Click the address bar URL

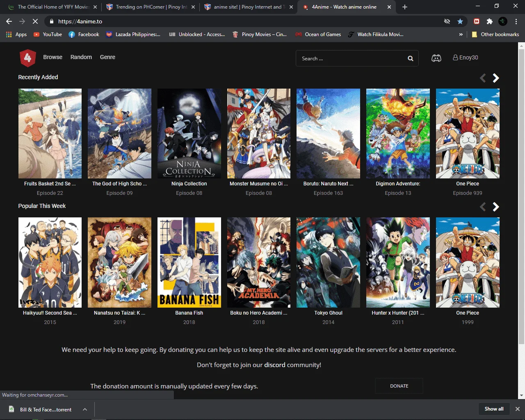point(80,21)
